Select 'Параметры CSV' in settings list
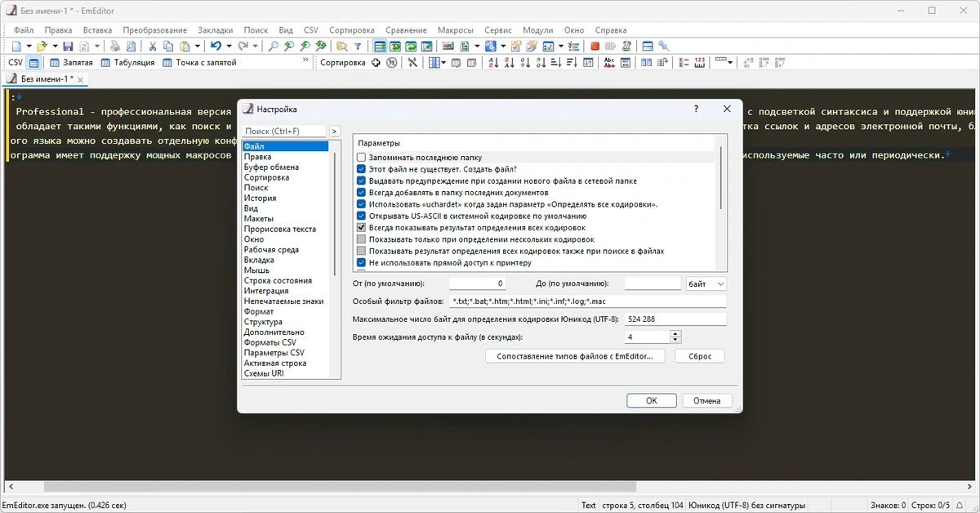The height and width of the screenshot is (513, 980). tap(274, 353)
